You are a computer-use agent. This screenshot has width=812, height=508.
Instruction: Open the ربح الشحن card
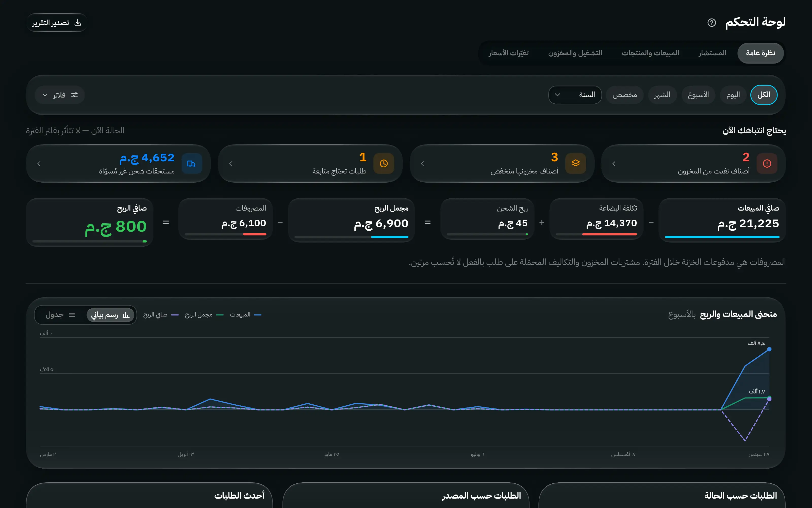[487, 219]
